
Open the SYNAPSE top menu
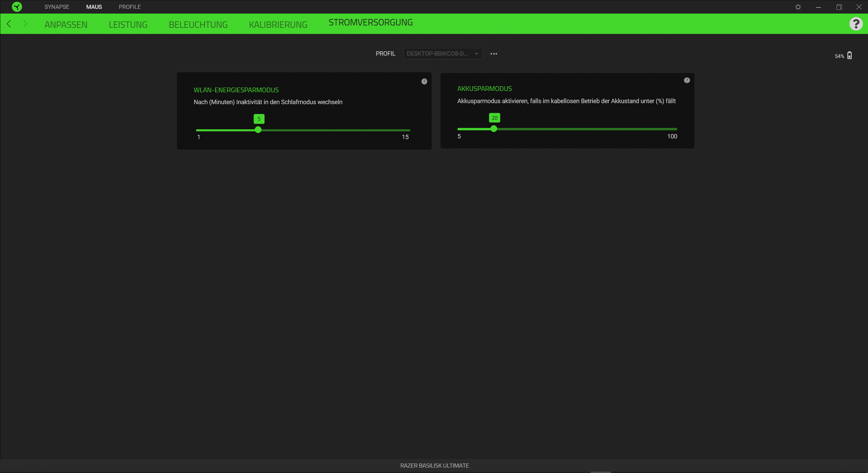coord(57,7)
